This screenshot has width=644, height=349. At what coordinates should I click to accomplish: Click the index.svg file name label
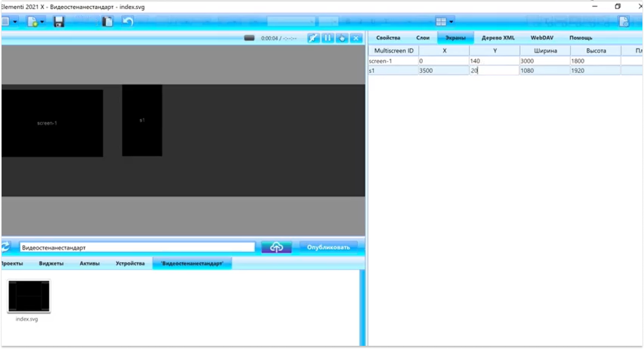(x=27, y=319)
